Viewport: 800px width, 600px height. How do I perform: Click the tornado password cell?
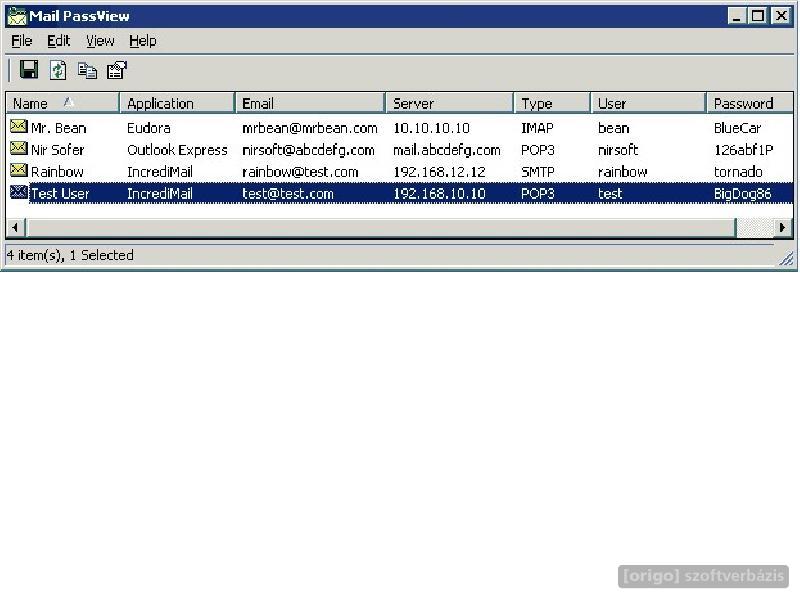738,172
